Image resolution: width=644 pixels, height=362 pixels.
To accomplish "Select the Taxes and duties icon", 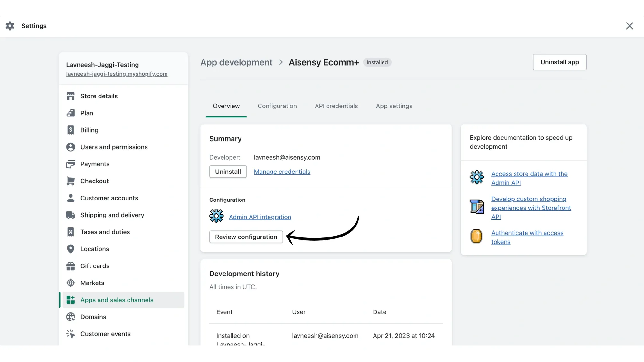I will 71,232.
